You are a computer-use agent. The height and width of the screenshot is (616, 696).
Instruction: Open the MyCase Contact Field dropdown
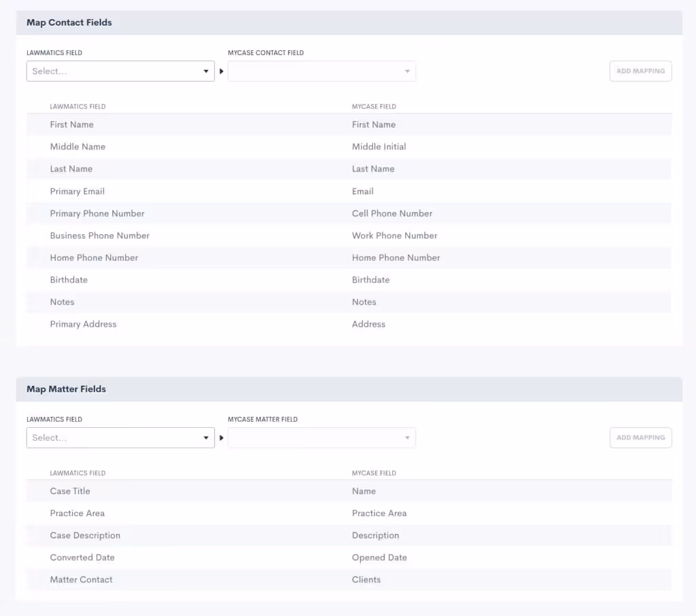(321, 71)
